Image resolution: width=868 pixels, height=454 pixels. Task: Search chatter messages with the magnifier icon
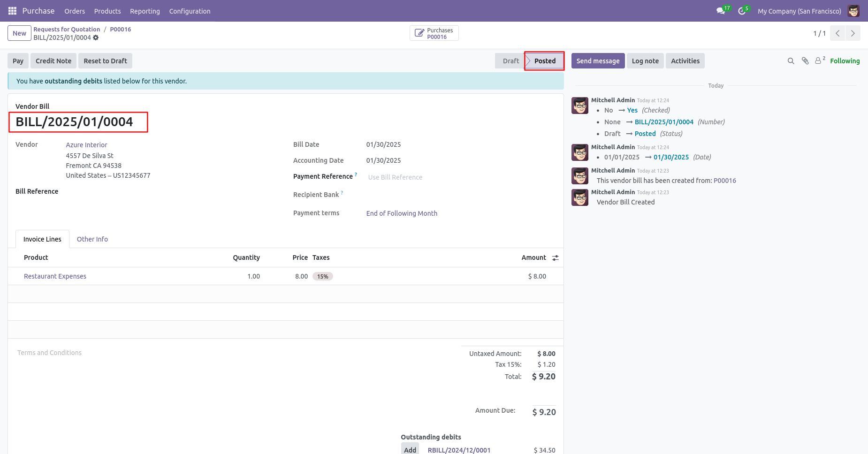coord(791,61)
